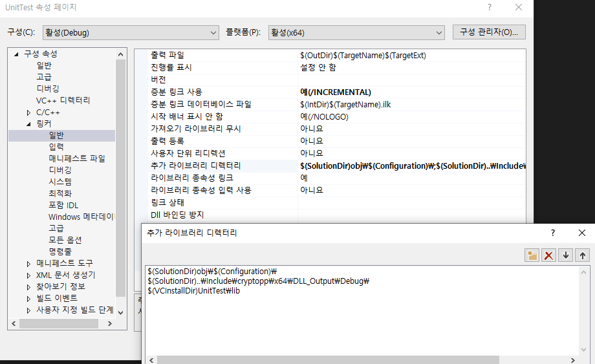Click the 출력 파일 property row
Screen dimensions: 595x364
coord(168,56)
